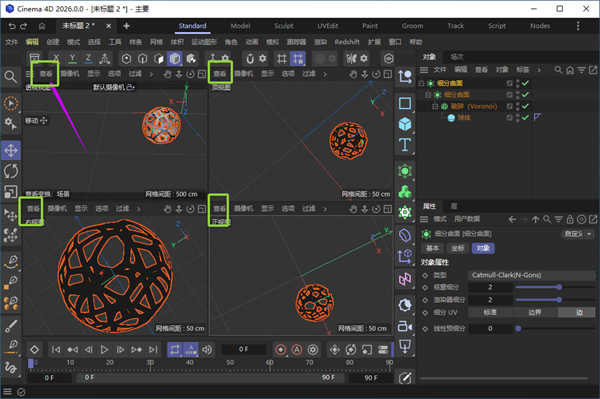Open Object Manager in new window icon

[593, 70]
